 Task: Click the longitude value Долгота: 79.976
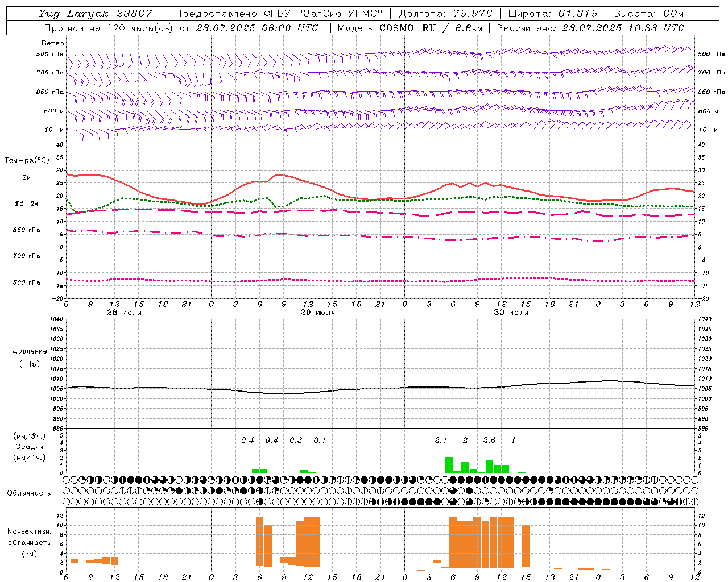point(446,14)
